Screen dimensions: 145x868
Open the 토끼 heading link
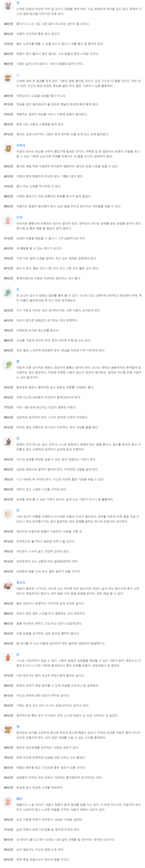[x=19, y=218]
